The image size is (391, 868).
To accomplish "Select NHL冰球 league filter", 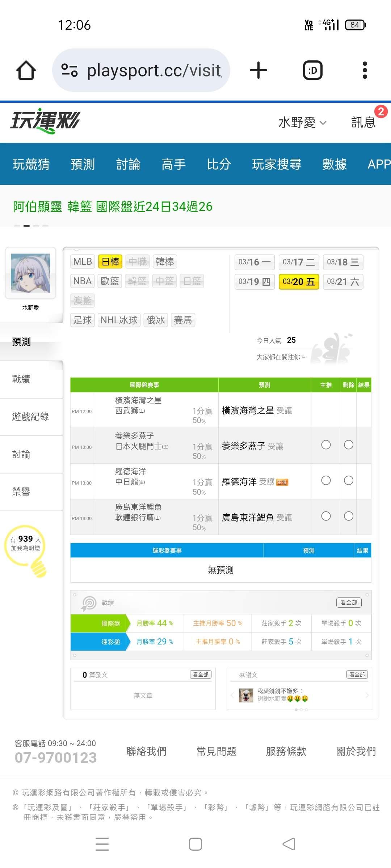I will point(119,320).
